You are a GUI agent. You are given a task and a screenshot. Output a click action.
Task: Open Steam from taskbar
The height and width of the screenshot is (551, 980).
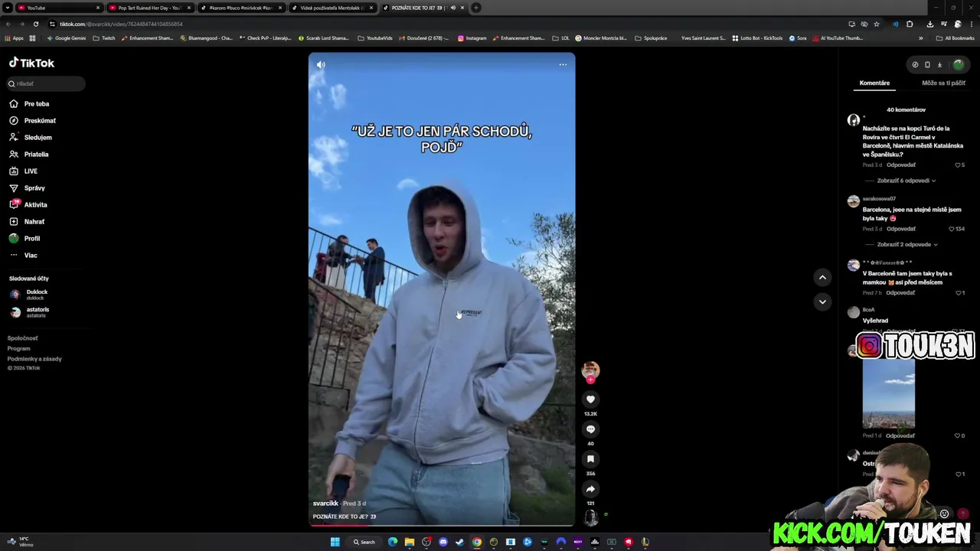[x=460, y=542]
